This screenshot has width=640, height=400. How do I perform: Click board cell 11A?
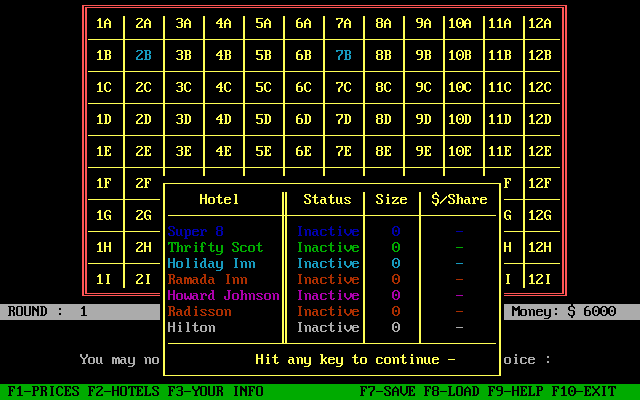pyautogui.click(x=500, y=23)
